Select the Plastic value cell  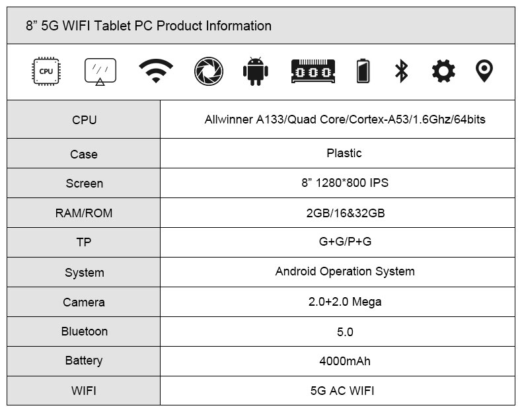338,153
